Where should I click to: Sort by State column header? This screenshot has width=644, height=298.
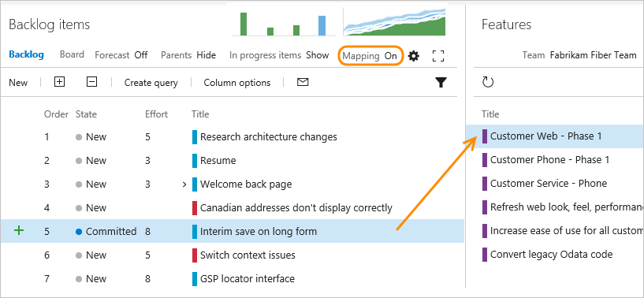(86, 114)
